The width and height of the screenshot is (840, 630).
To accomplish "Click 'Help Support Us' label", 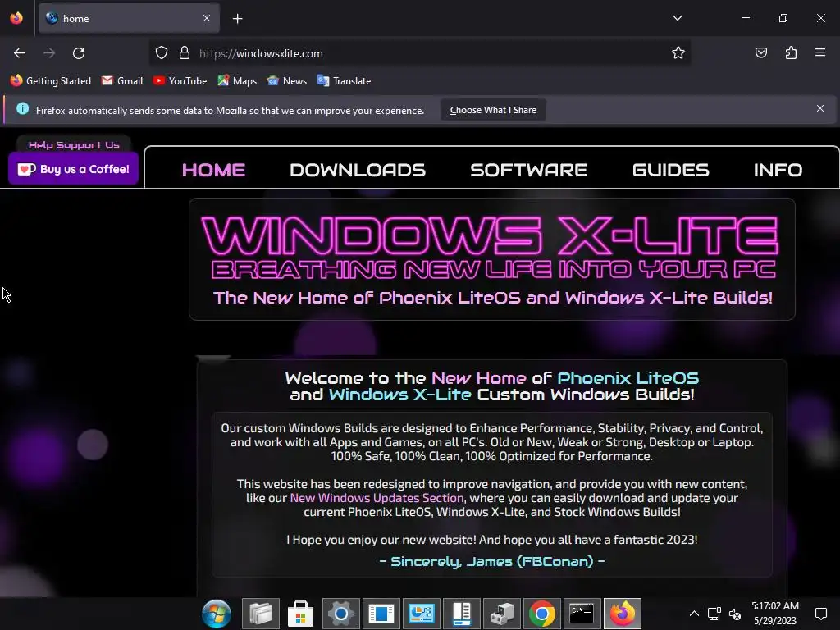I will (74, 144).
